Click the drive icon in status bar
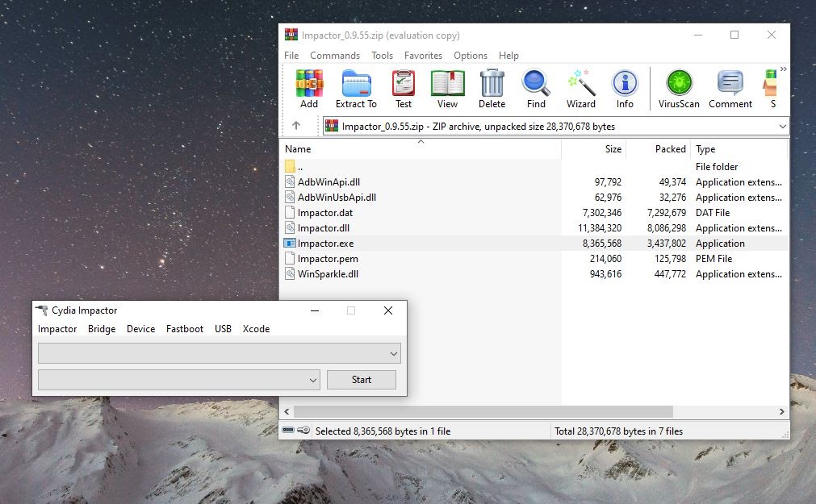 [x=288, y=430]
